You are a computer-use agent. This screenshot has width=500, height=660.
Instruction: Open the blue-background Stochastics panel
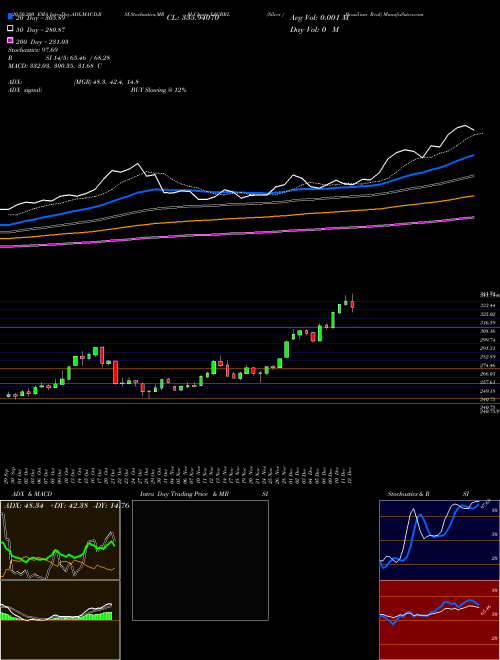[439, 540]
